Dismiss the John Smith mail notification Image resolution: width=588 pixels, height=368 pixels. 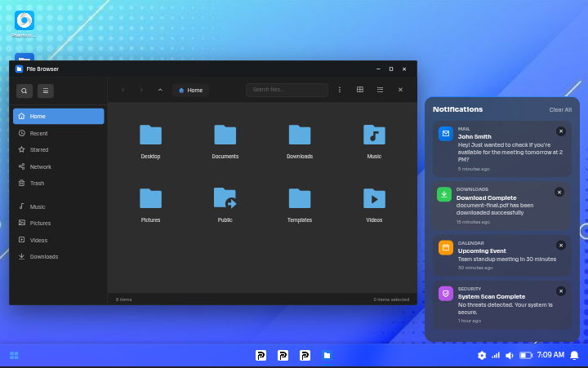(561, 131)
